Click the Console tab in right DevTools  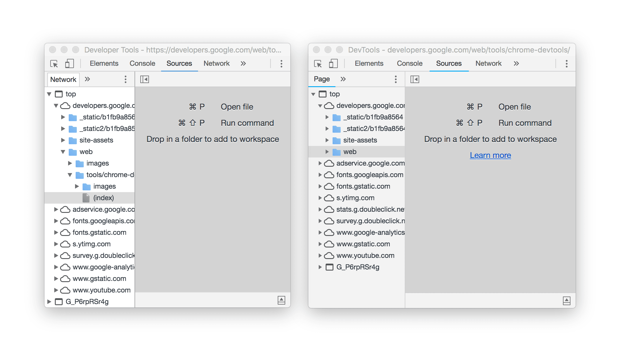(408, 63)
